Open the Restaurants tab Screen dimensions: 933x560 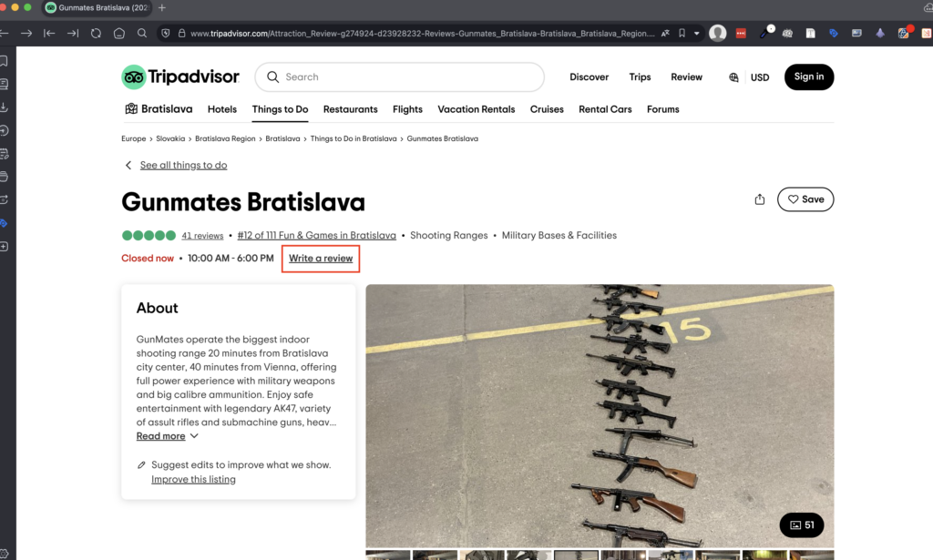[351, 109]
